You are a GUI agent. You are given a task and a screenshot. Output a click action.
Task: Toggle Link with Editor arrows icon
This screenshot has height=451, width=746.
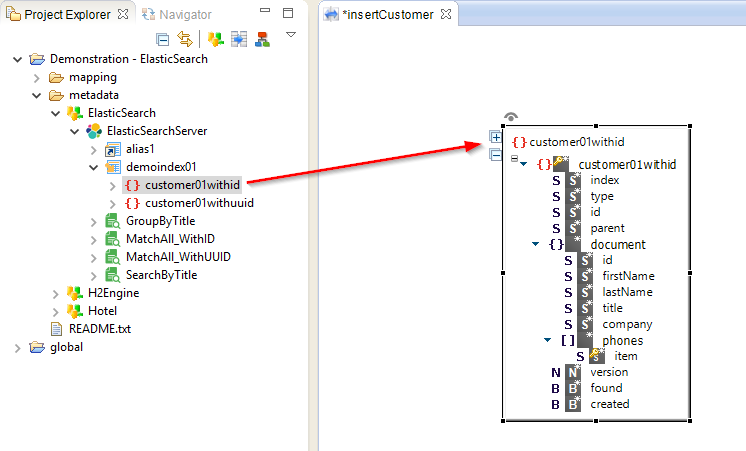184,39
